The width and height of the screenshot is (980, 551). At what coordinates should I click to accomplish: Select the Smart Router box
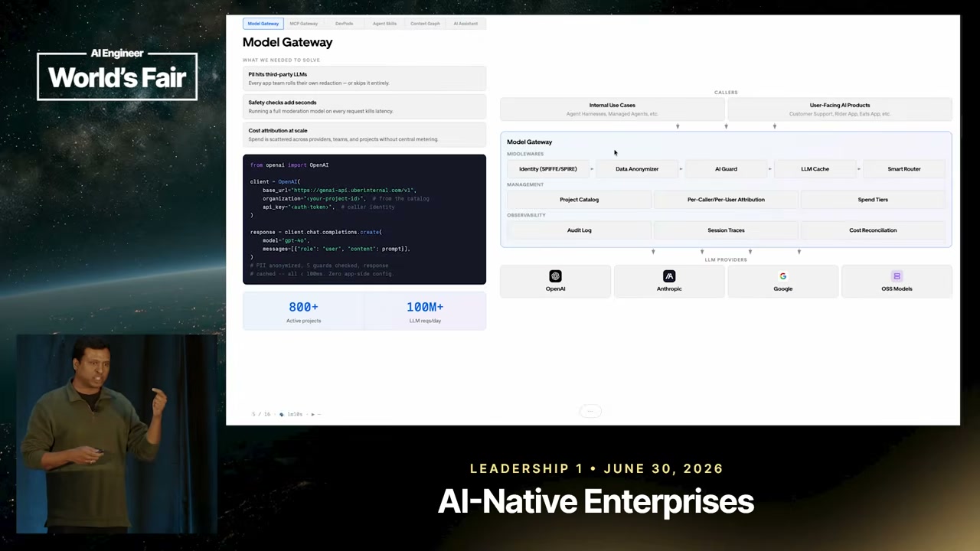[x=904, y=169]
